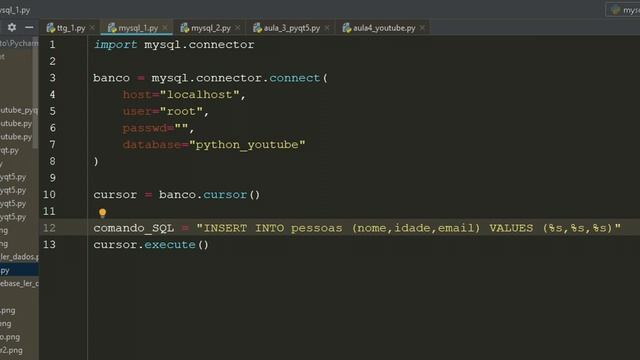Click 'execute' method on line 13
Screen dimensions: 640x360
[x=170, y=245]
